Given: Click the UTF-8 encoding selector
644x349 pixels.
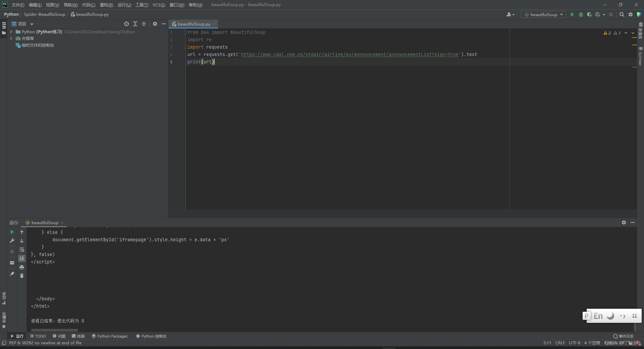Looking at the screenshot, I should 575,343.
